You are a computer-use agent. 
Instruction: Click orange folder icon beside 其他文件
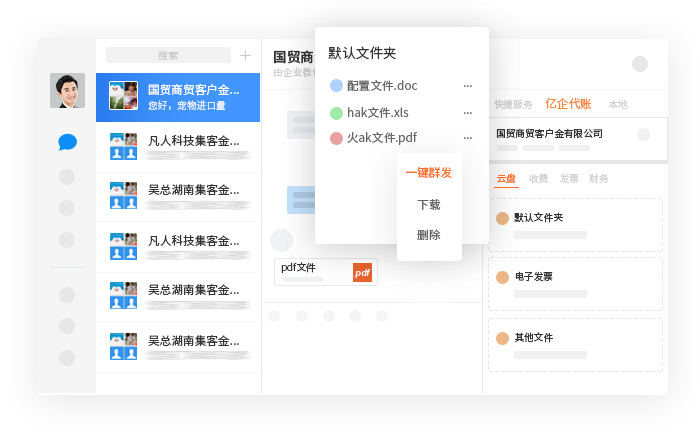coord(503,338)
